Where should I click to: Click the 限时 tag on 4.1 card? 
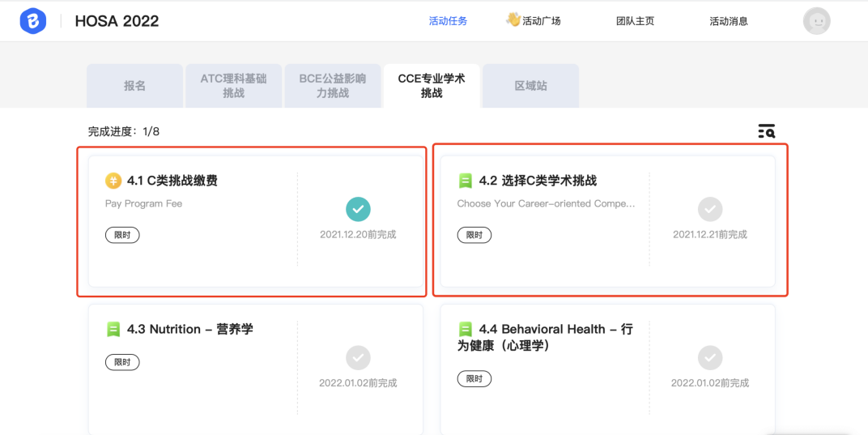pos(122,235)
